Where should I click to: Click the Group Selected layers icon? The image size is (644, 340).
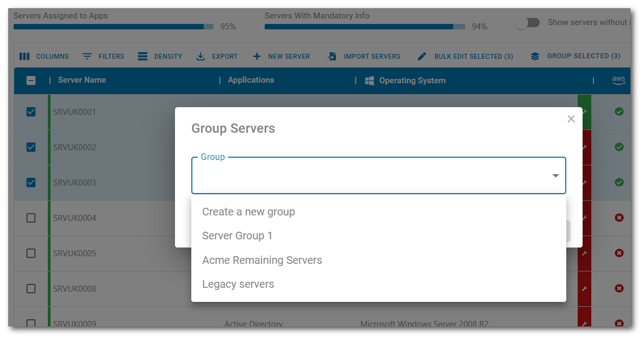pos(535,56)
